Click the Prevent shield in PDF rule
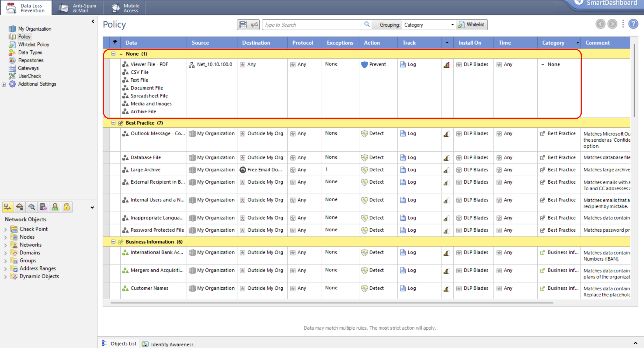Viewport: 644px width, 348px height. 364,64
